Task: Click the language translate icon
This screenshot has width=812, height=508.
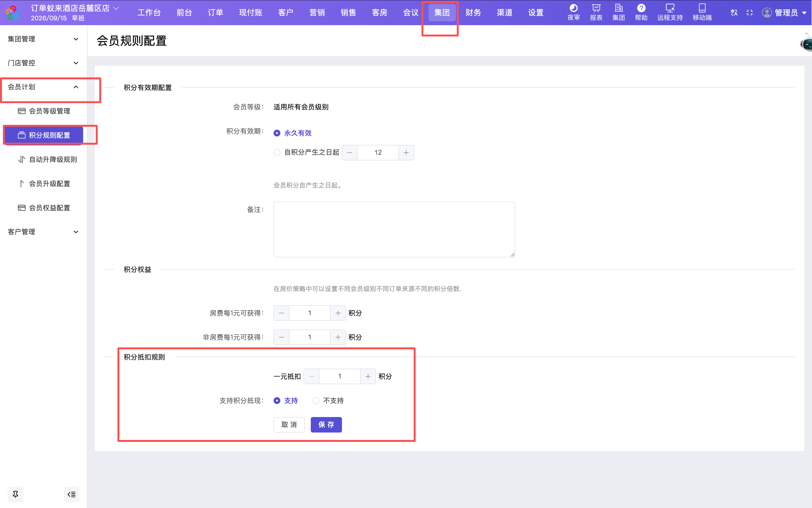Action: pyautogui.click(x=734, y=13)
